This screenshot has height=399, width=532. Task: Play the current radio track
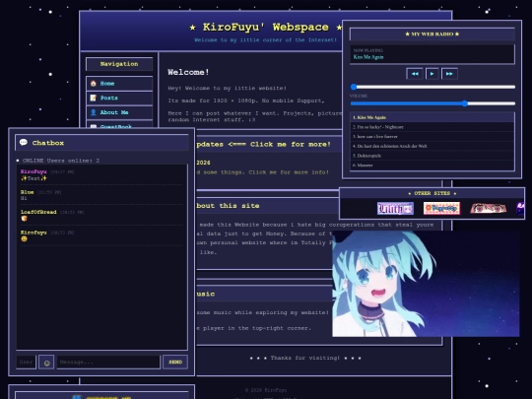click(x=432, y=74)
